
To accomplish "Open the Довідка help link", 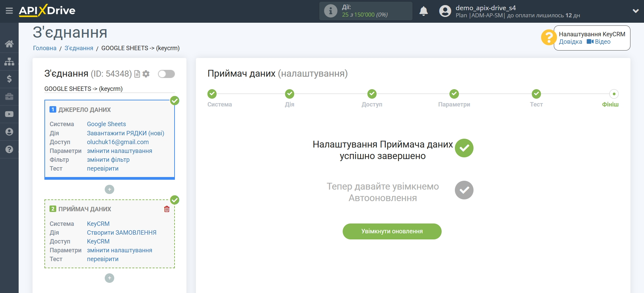I will [570, 42].
